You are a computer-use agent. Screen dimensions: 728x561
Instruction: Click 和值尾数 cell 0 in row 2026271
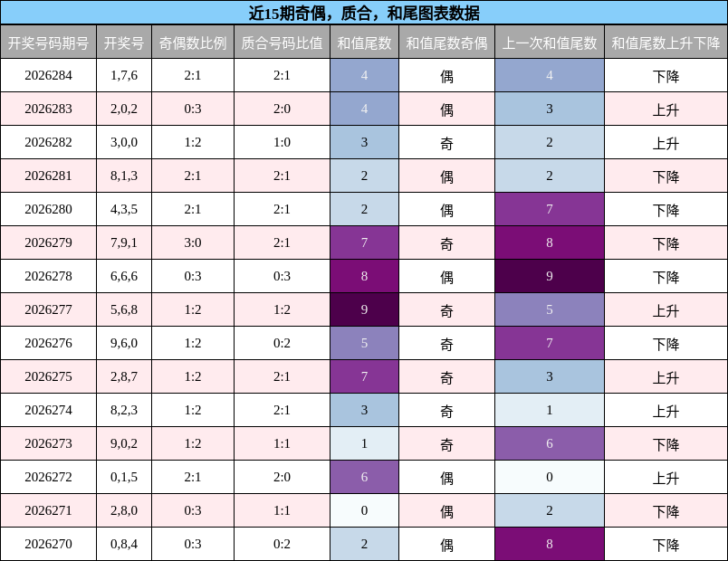point(365,510)
